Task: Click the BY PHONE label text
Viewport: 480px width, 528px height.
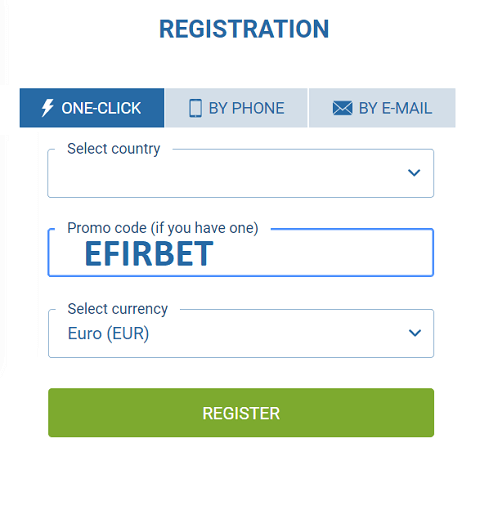Action: pyautogui.click(x=247, y=108)
